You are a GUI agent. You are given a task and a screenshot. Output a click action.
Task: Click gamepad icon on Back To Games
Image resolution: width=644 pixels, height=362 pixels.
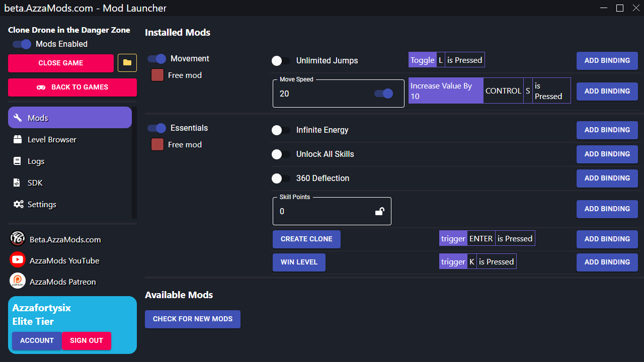[x=41, y=87]
